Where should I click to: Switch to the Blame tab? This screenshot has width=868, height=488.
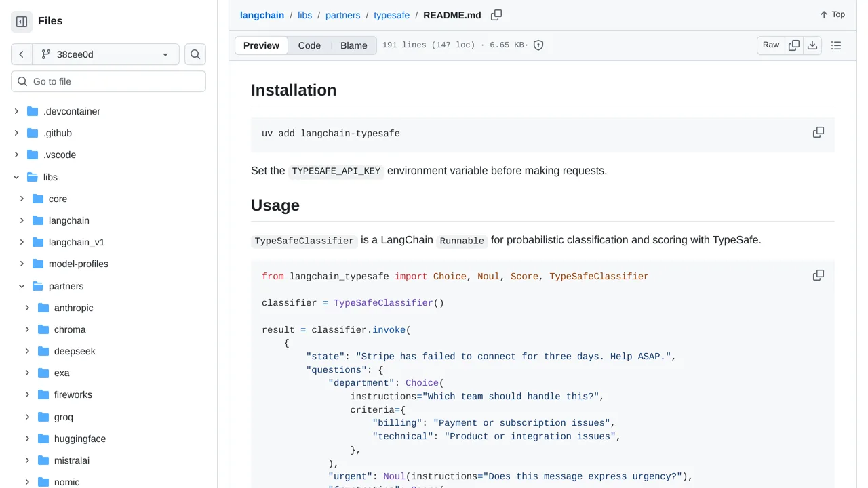click(x=353, y=45)
